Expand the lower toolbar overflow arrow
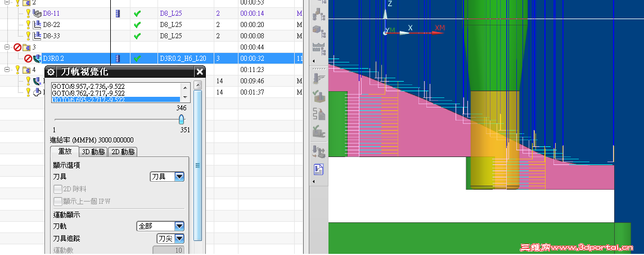The height and width of the screenshot is (255, 644). (x=314, y=181)
